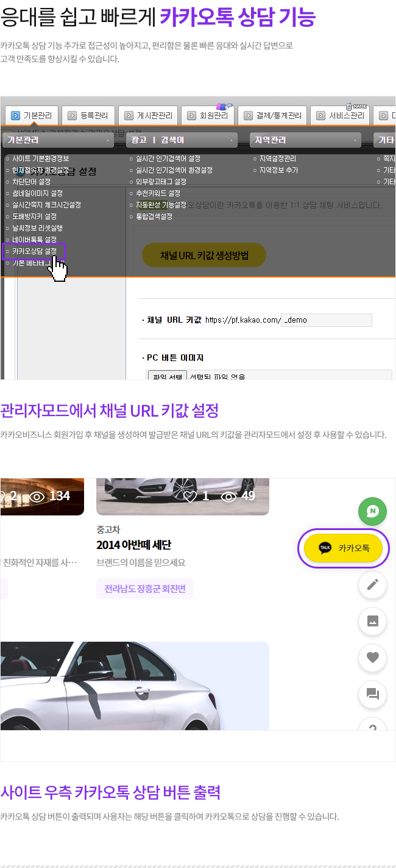Switch to the 기본관리 tab
This screenshot has width=396, height=868.
click(x=32, y=115)
